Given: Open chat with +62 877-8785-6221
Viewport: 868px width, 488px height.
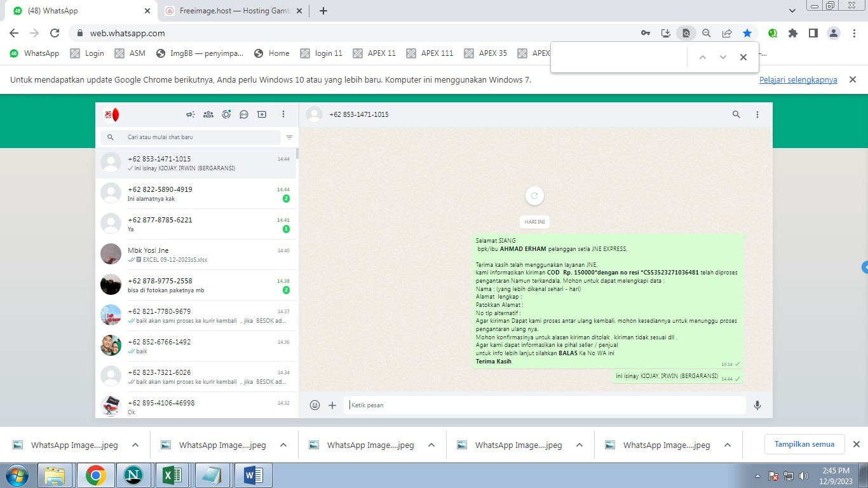Looking at the screenshot, I should point(196,224).
